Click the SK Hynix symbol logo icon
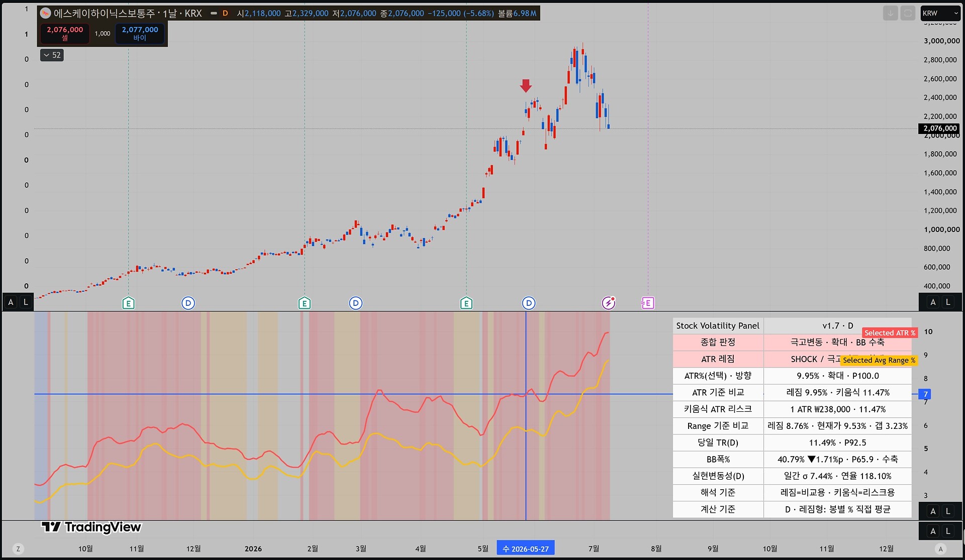The width and height of the screenshot is (965, 560). [x=45, y=13]
